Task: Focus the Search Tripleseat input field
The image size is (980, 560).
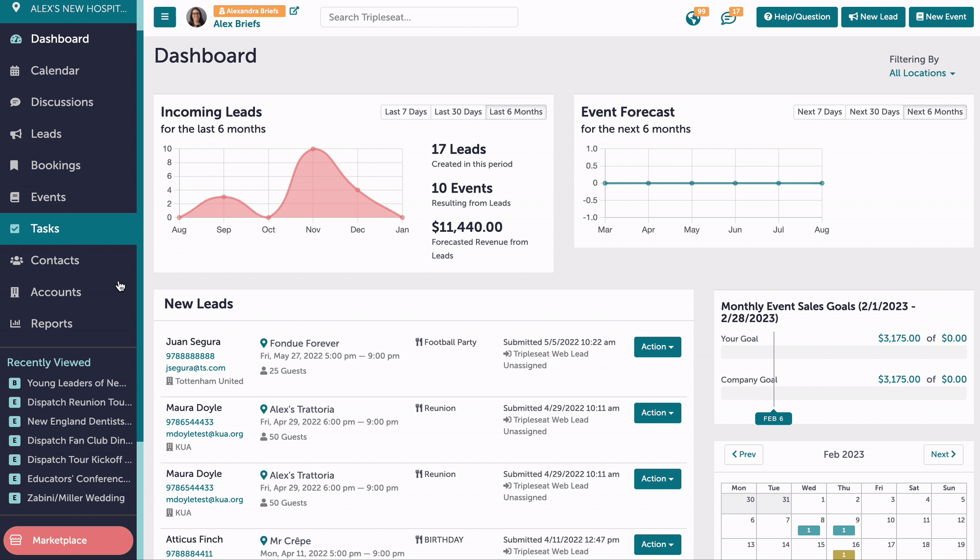Action: pos(419,17)
